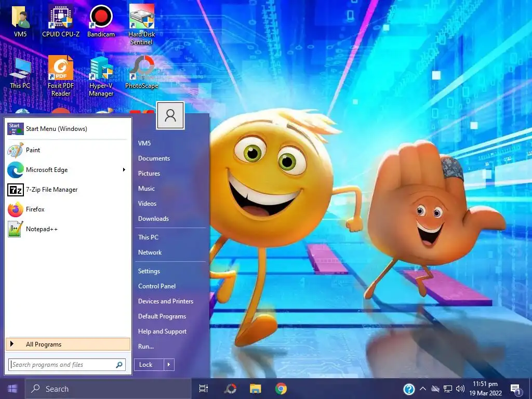The height and width of the screenshot is (399, 532).
Task: Open Hard Disk Sentinel desktop icon
Action: pyautogui.click(x=141, y=24)
